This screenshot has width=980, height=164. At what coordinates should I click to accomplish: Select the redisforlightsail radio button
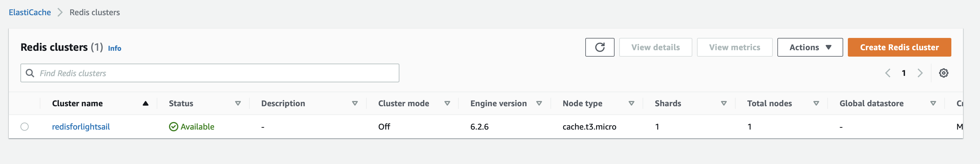(25, 127)
